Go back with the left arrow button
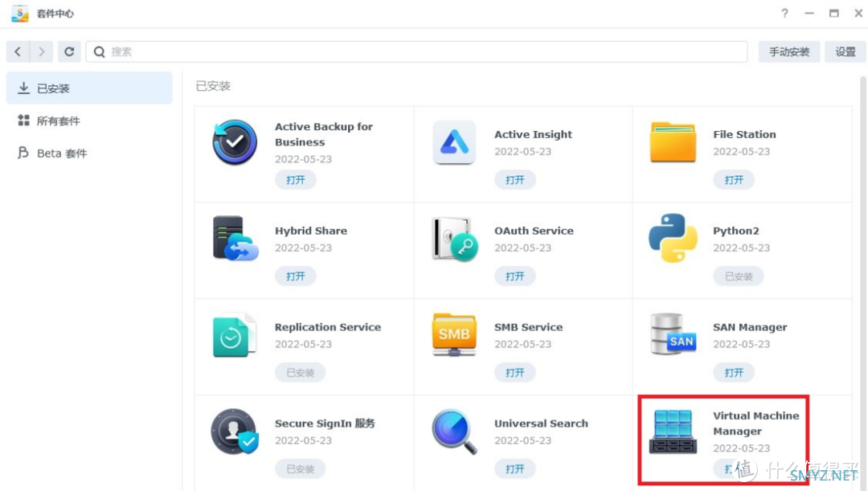 coord(18,51)
